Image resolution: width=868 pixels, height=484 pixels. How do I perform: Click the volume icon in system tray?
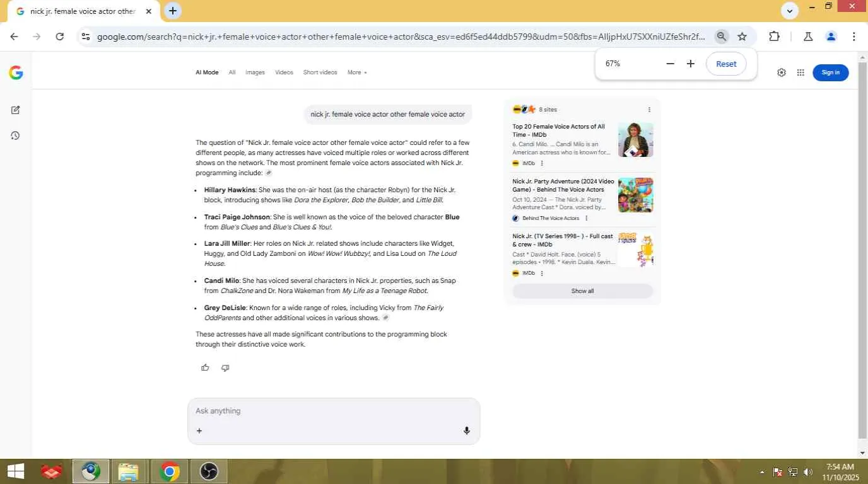808,471
